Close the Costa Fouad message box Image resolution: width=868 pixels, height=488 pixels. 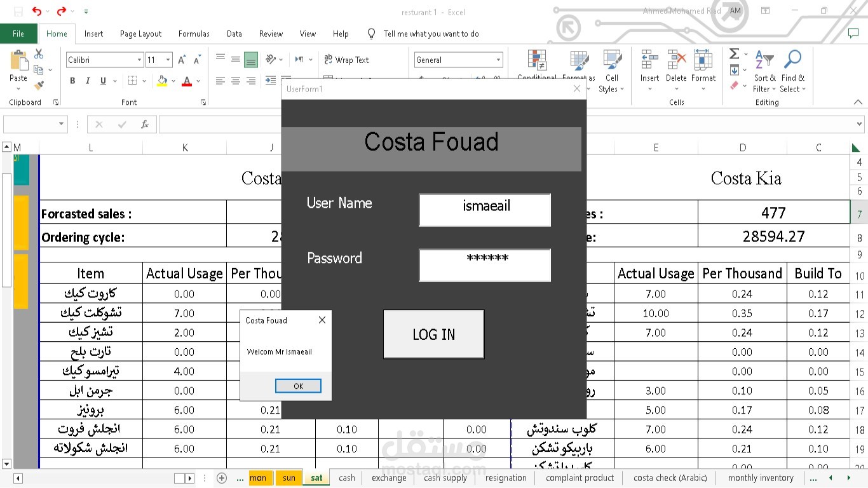[x=322, y=320]
